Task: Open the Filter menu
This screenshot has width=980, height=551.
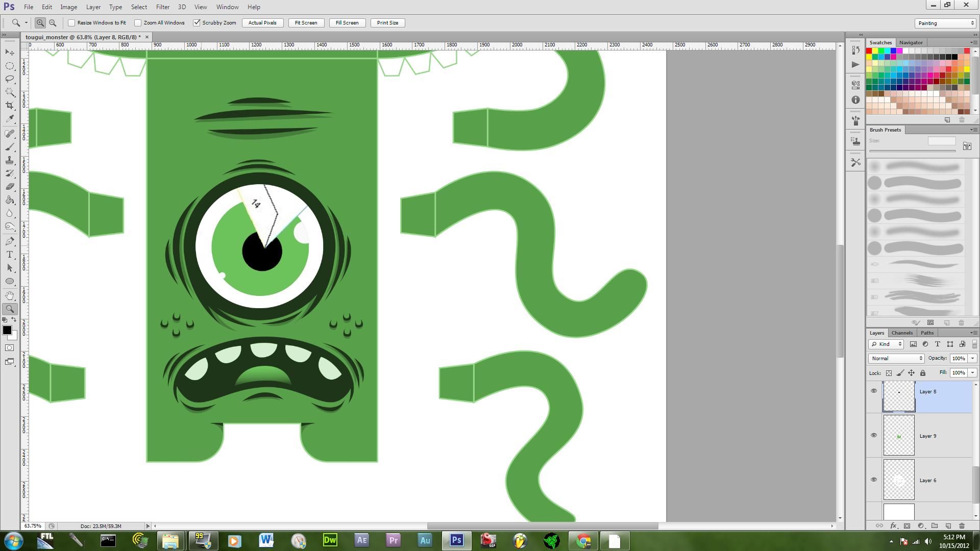Action: [x=162, y=7]
